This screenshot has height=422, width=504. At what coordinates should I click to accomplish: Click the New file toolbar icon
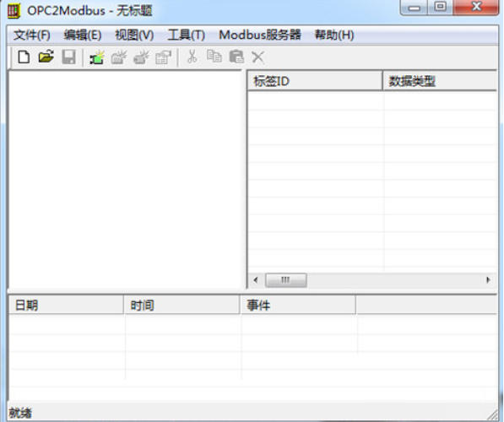(x=24, y=57)
